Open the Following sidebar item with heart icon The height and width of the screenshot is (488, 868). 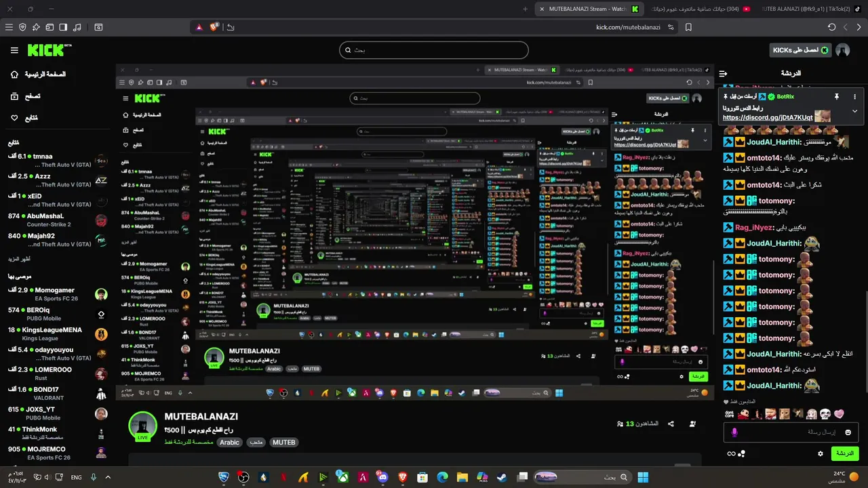click(x=24, y=118)
